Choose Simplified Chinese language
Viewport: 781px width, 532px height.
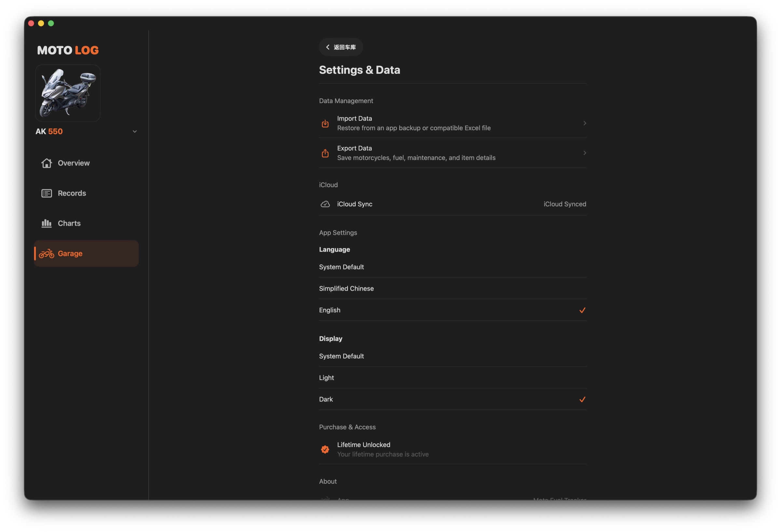[453, 288]
